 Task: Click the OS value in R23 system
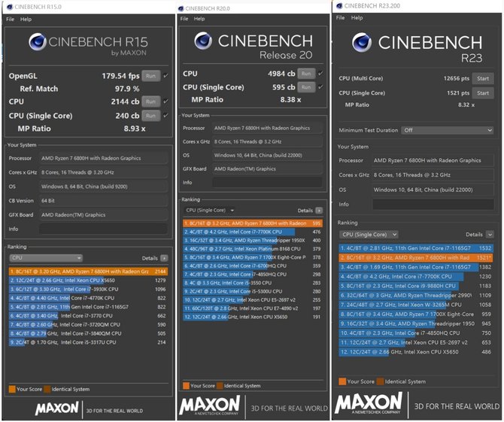point(433,190)
